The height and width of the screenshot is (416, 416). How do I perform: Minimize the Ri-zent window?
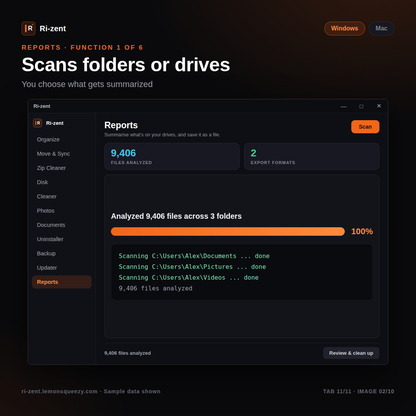pyautogui.click(x=344, y=106)
